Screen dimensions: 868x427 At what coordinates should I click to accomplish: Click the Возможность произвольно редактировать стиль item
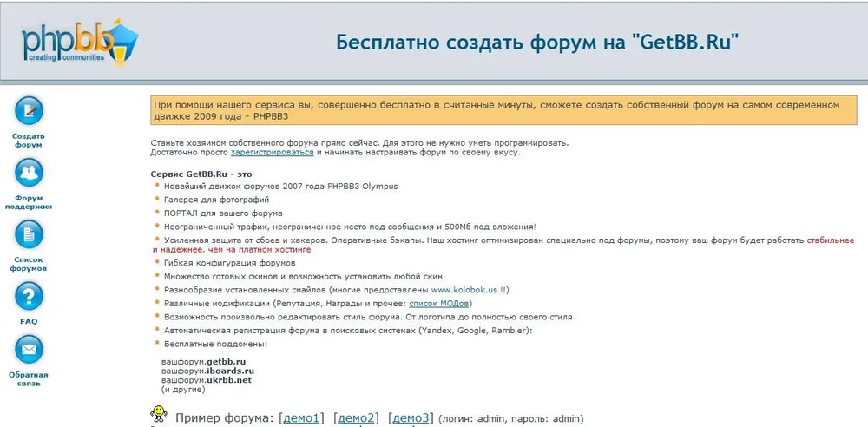pos(368,317)
